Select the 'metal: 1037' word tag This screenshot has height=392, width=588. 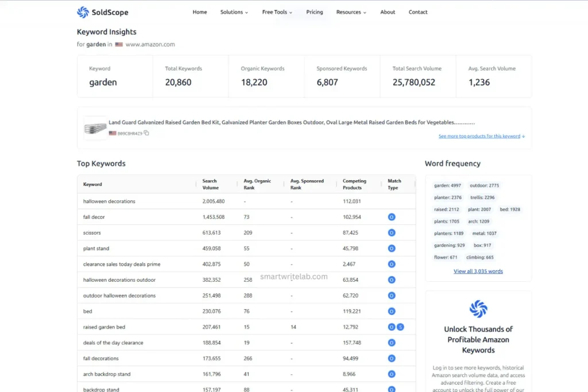pos(484,234)
